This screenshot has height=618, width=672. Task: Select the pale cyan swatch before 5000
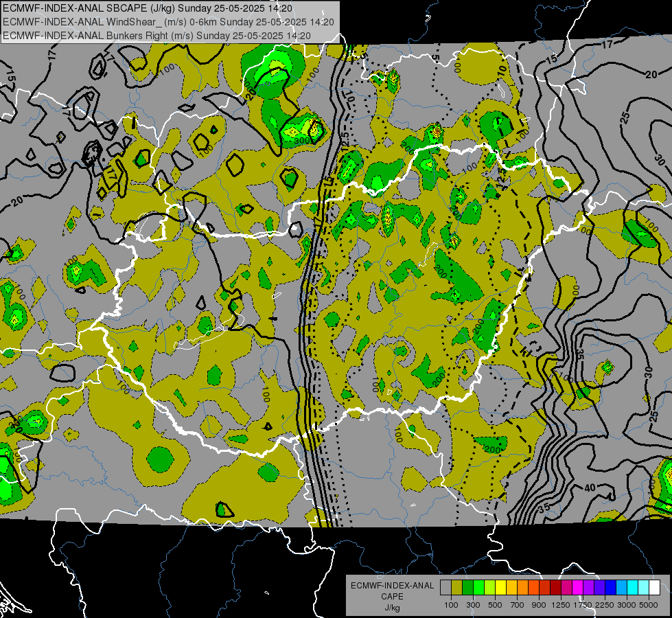point(644,587)
